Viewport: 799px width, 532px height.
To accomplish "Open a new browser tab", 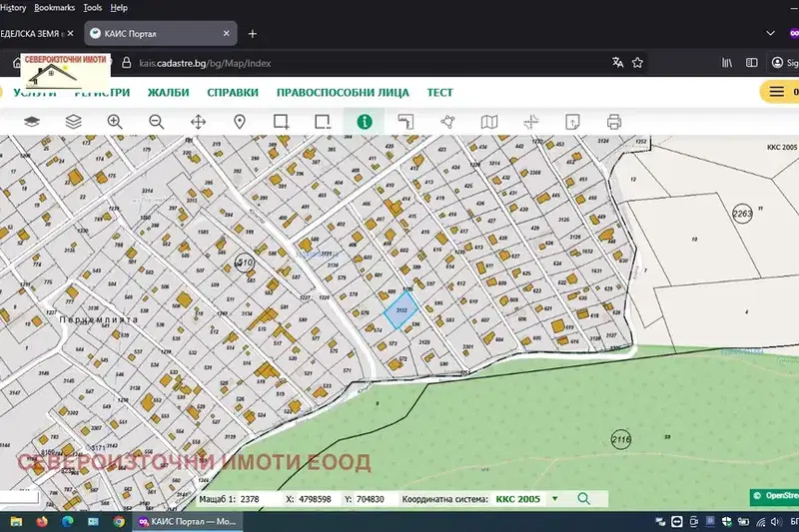I will 253,34.
